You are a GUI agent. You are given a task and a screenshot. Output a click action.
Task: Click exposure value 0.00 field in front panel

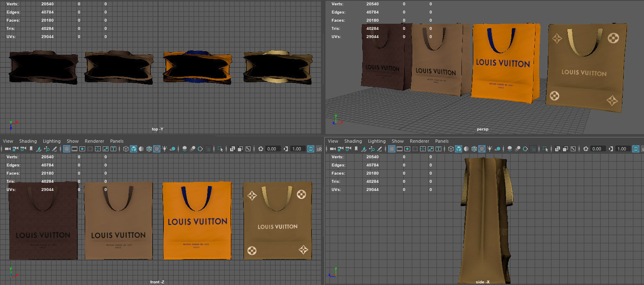[x=273, y=149]
